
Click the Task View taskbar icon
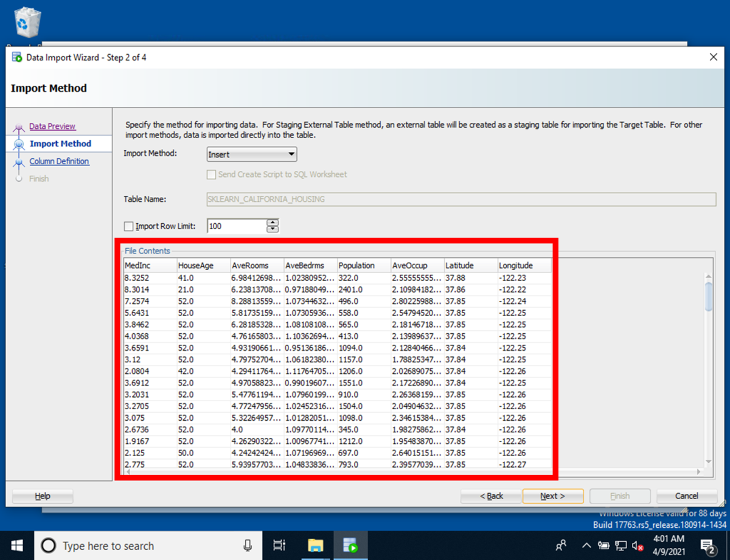pyautogui.click(x=279, y=545)
